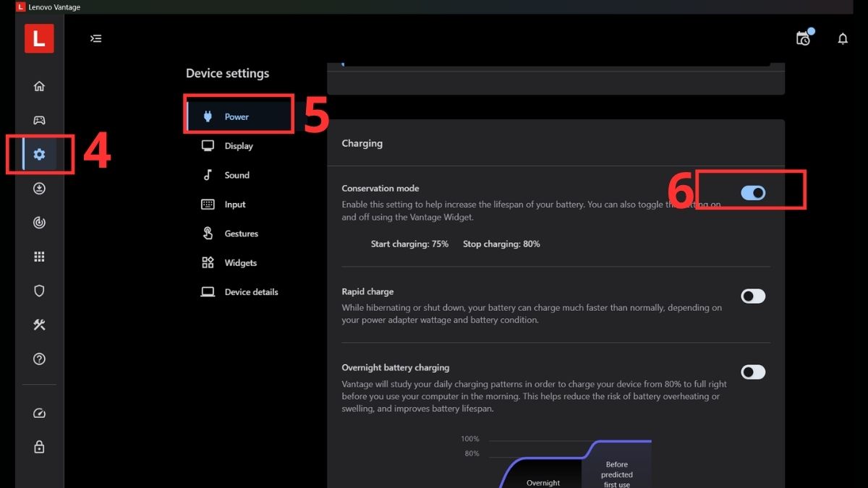Viewport: 868px width, 488px height.
Task: Click the Device settings heading
Action: (227, 73)
